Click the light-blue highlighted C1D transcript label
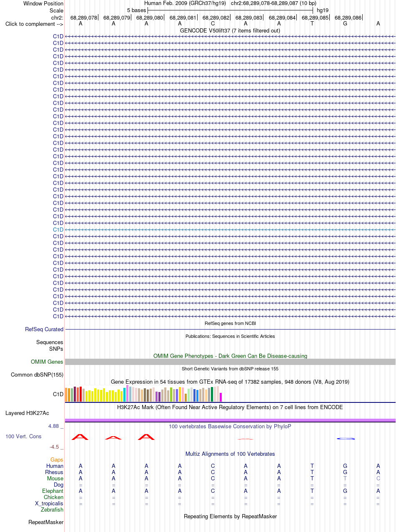Viewport: 396px width, 532px height. pos(58,230)
